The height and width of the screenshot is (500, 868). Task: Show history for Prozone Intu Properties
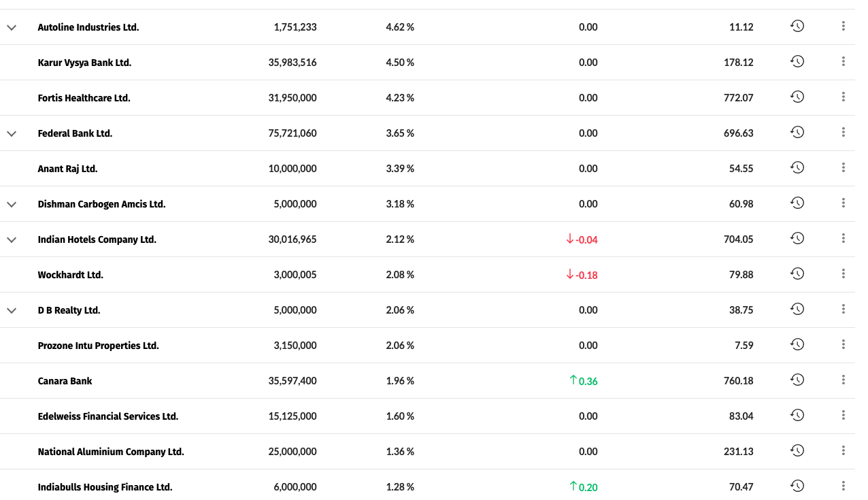coord(797,345)
